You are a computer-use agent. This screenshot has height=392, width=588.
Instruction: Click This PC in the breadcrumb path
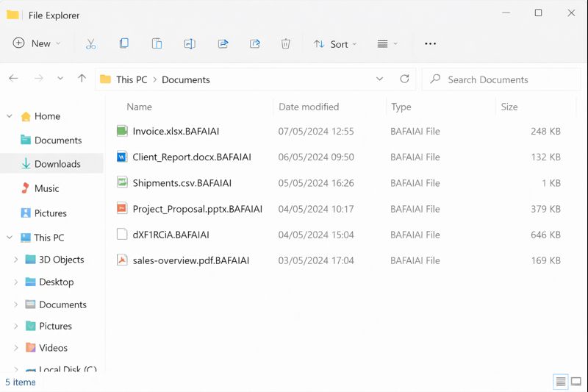[132, 79]
